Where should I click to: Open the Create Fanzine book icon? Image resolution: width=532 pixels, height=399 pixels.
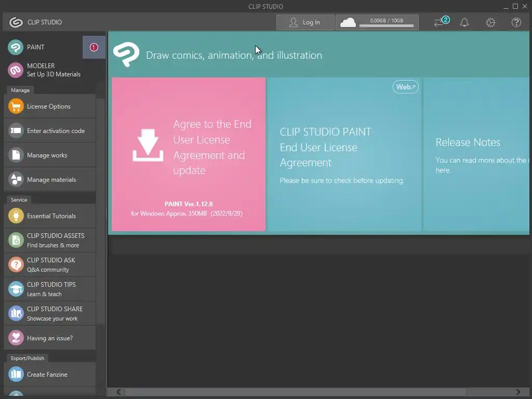[x=16, y=374]
